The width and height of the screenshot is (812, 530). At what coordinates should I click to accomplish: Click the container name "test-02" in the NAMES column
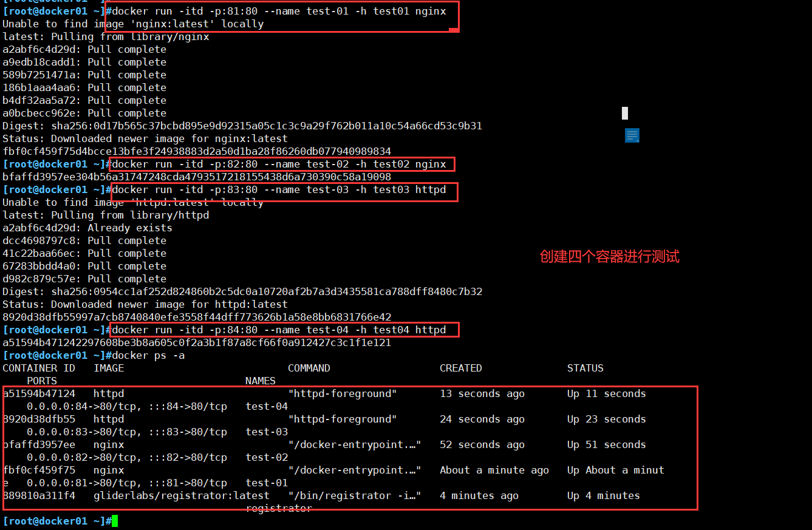(x=267, y=457)
